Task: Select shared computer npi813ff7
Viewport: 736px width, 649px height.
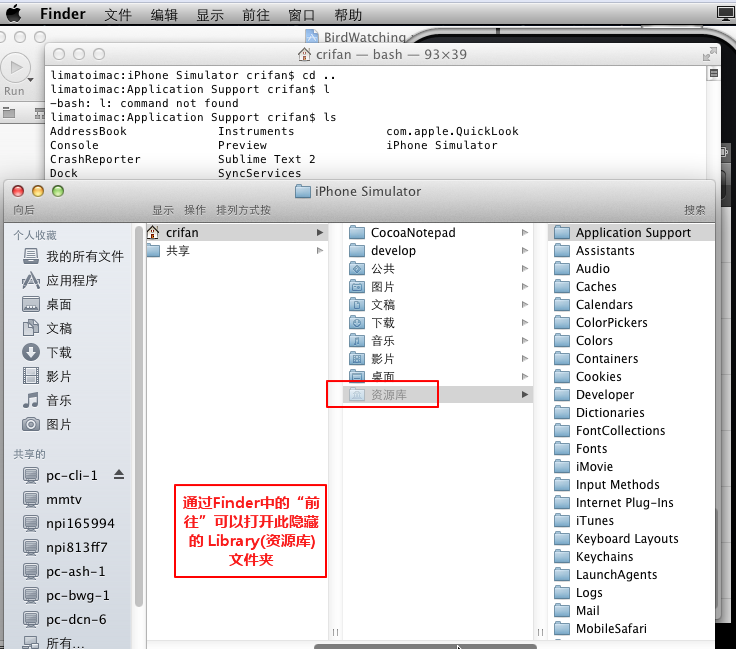Action: click(x=65, y=547)
